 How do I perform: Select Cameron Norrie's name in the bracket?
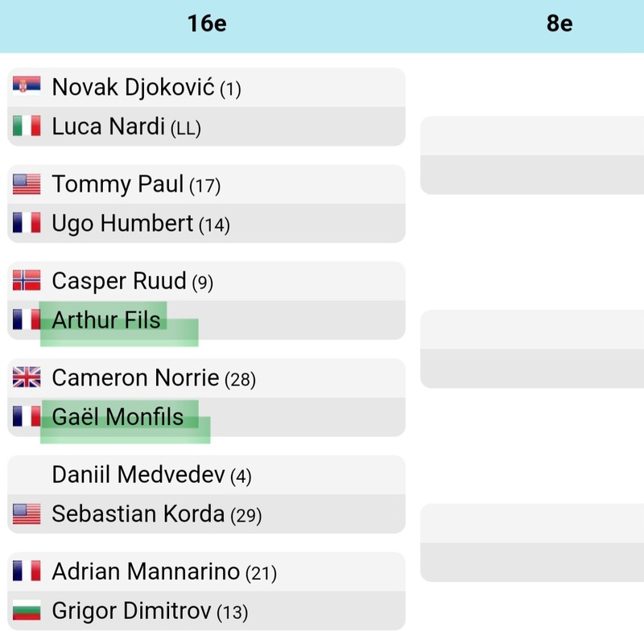point(135,378)
